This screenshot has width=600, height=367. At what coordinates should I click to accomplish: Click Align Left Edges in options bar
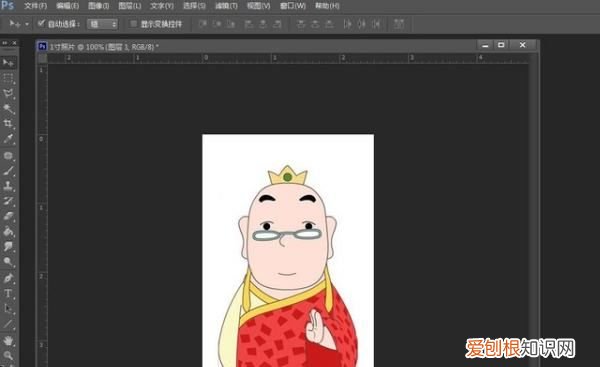(249, 24)
